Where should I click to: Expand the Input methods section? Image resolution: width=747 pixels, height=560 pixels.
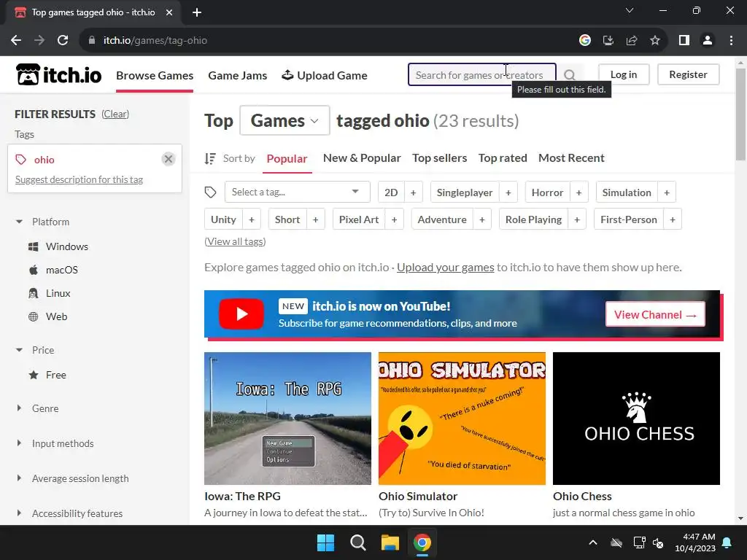coord(19,443)
